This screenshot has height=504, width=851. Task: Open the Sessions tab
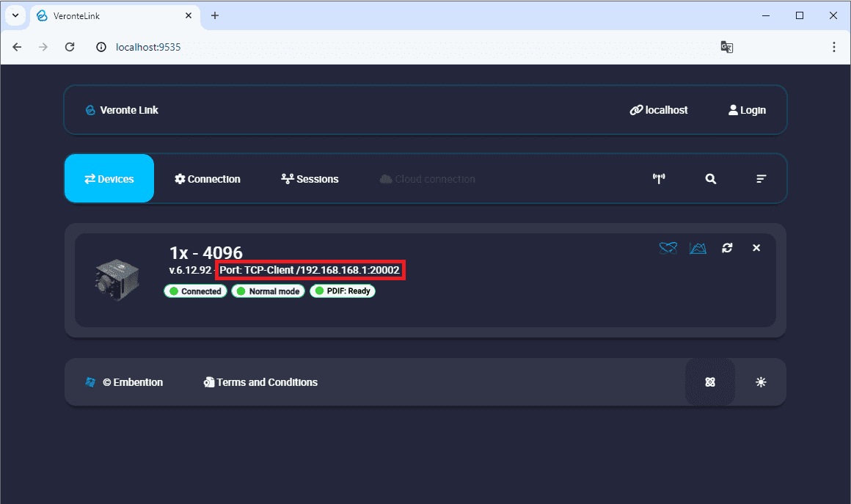(310, 179)
